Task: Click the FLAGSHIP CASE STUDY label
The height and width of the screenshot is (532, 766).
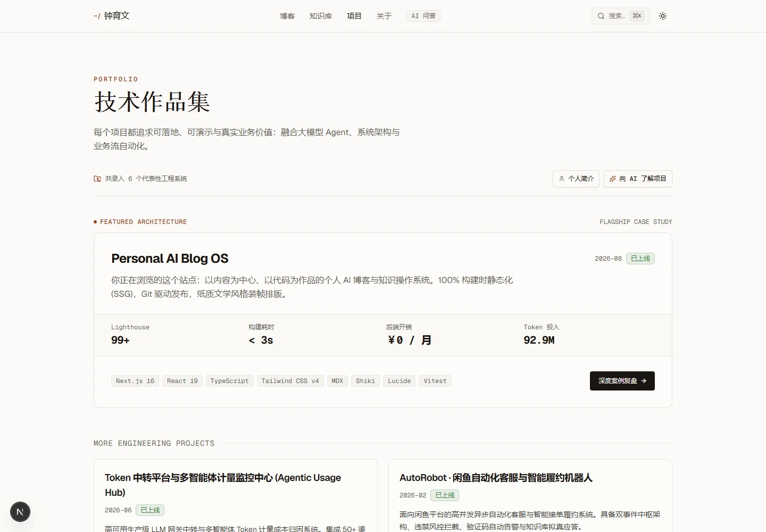Action: [x=636, y=222]
